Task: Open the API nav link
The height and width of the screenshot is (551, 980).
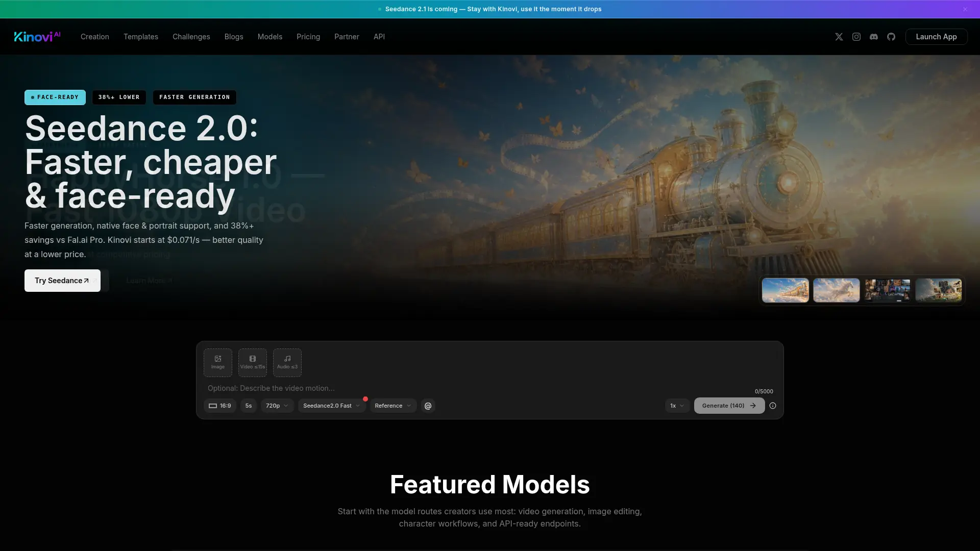Action: click(x=379, y=37)
